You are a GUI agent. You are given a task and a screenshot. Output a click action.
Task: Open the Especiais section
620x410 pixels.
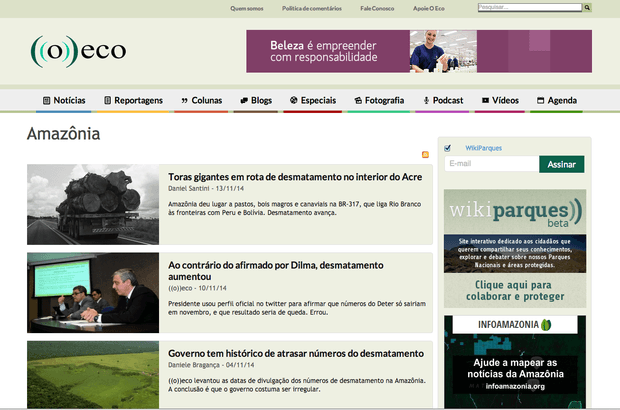tap(312, 100)
